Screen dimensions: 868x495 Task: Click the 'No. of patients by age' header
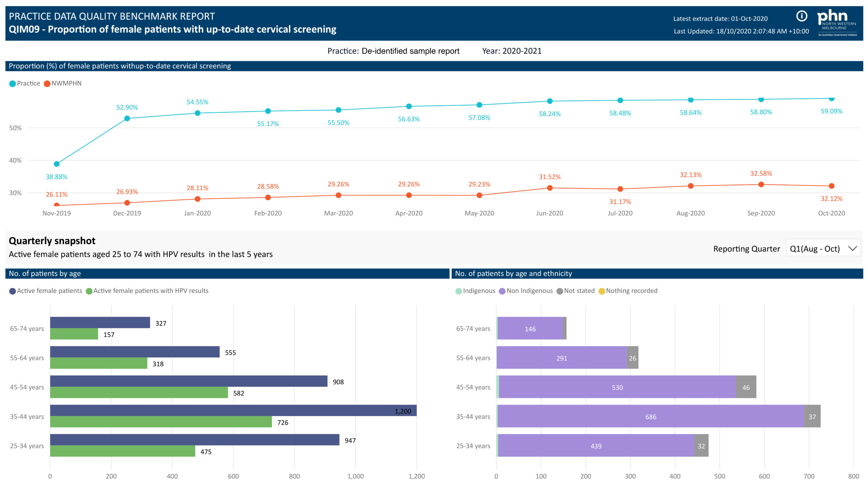coord(45,273)
